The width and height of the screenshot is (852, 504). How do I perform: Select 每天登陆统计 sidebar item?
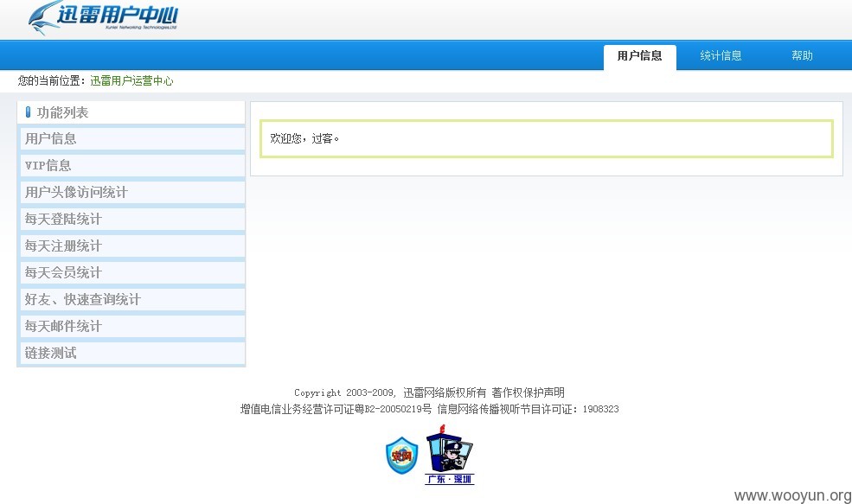click(x=132, y=219)
